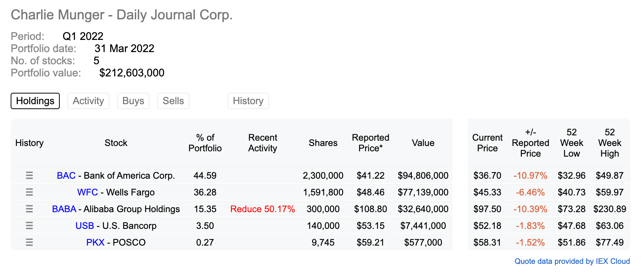The height and width of the screenshot is (276, 644).
Task: Click the Reduce 50.17% activity entry
Action: tap(263, 209)
